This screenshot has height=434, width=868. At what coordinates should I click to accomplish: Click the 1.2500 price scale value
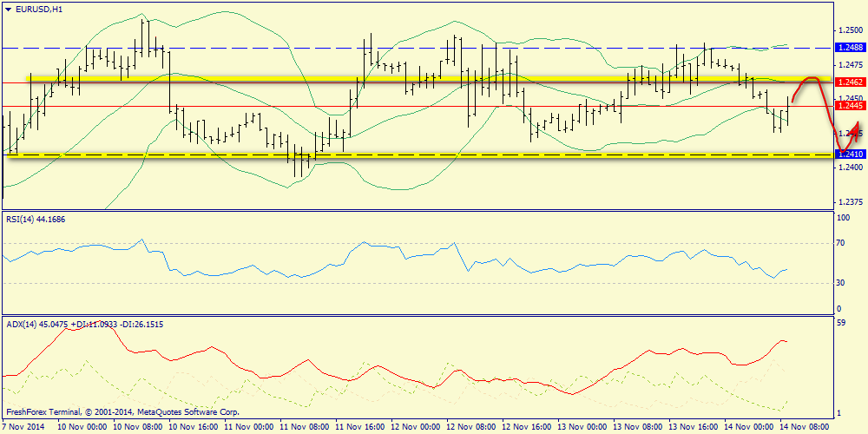tap(851, 30)
